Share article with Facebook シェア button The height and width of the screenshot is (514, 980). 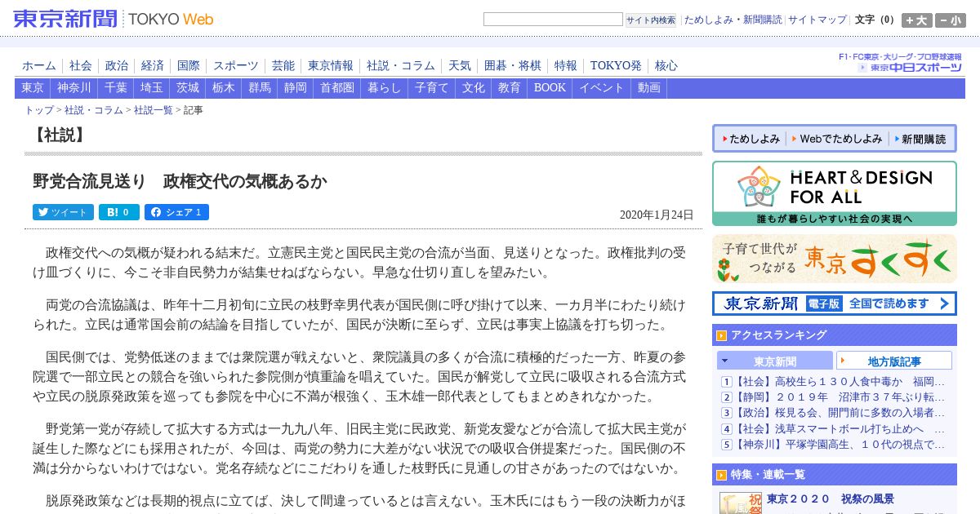coord(176,212)
